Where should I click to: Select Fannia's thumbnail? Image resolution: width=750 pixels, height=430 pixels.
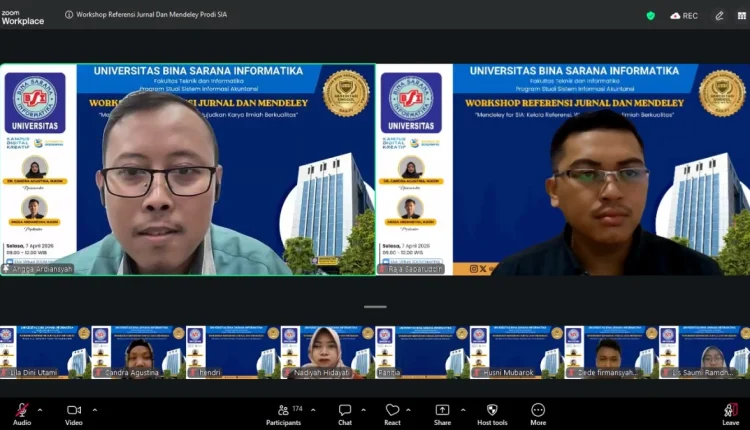422,353
